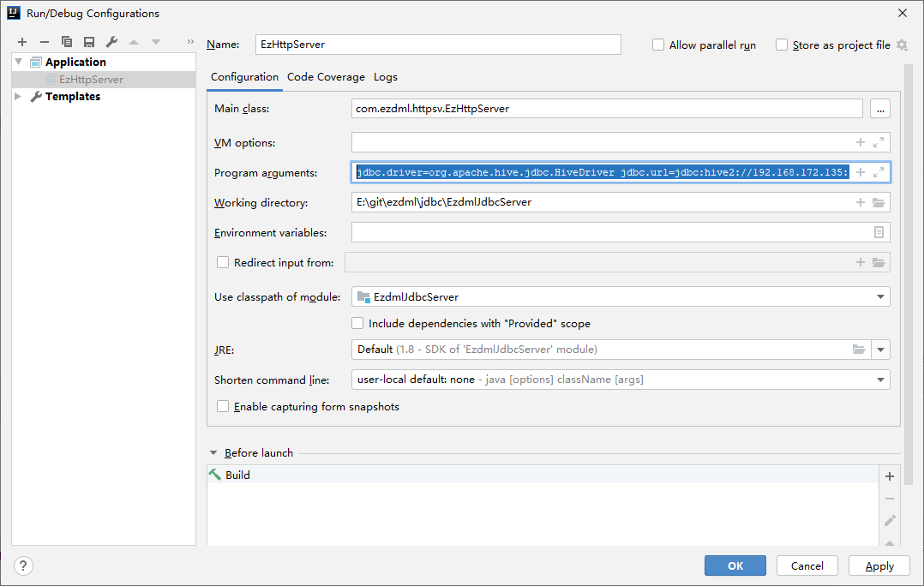Browse Redirect input file folder icon

[879, 262]
